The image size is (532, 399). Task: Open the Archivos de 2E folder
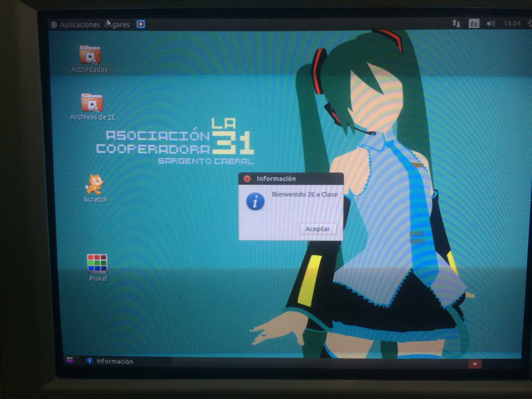[92, 102]
